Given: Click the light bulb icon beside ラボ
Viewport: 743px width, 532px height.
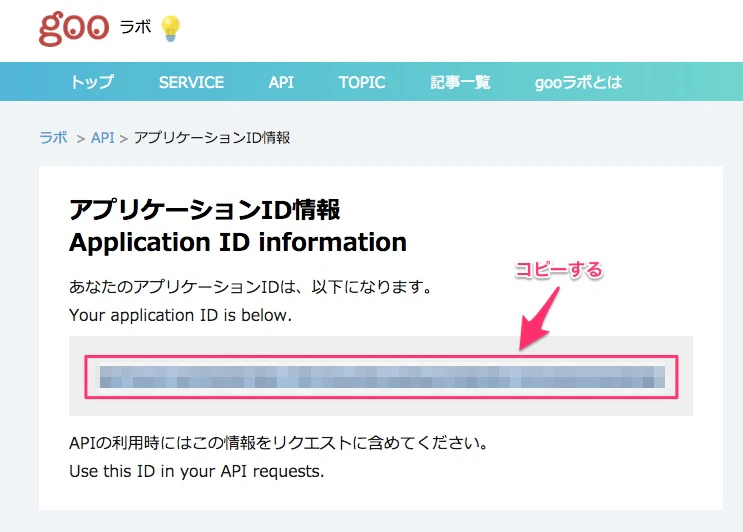Looking at the screenshot, I should [171, 28].
